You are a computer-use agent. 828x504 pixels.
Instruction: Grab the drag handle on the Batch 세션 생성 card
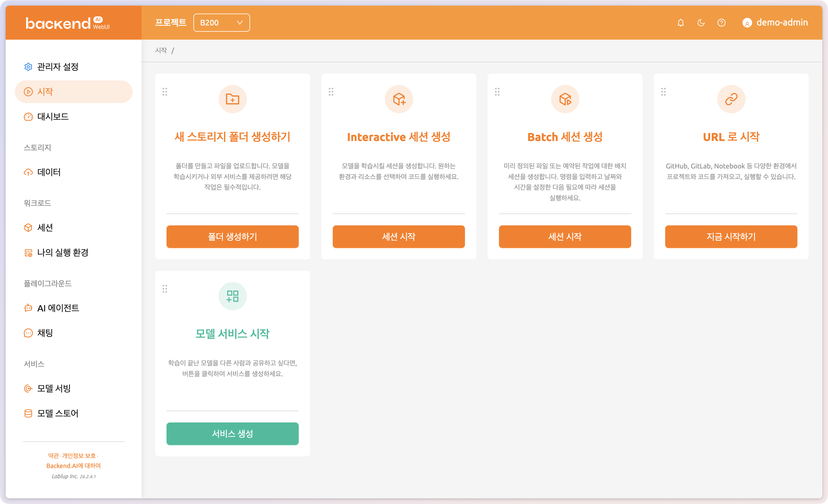point(497,91)
